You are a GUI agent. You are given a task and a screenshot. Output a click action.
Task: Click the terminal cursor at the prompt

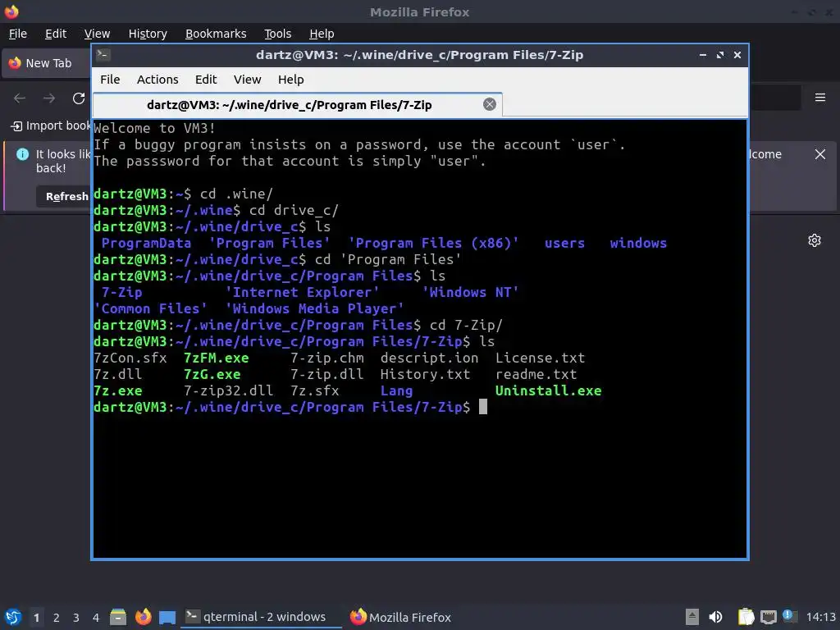pos(482,407)
